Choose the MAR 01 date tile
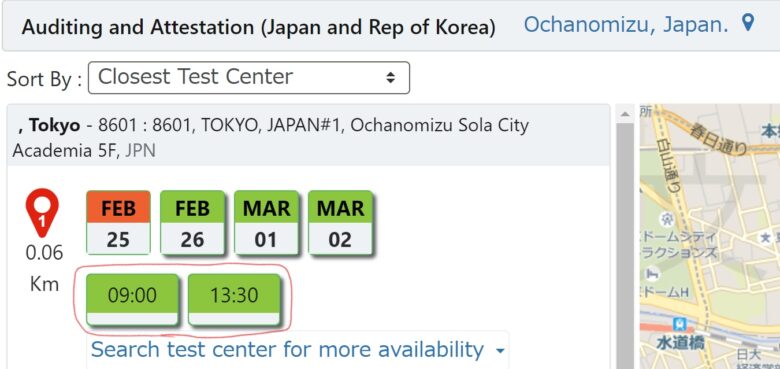The image size is (780, 369). coord(266,222)
